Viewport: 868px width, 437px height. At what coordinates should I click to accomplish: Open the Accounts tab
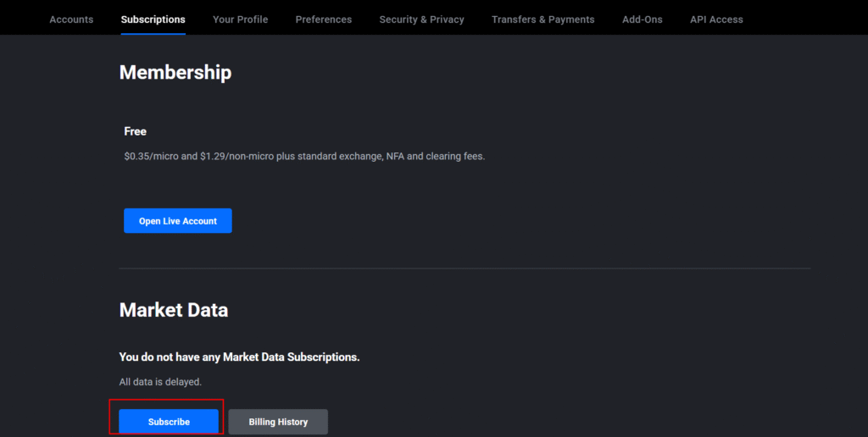(71, 19)
